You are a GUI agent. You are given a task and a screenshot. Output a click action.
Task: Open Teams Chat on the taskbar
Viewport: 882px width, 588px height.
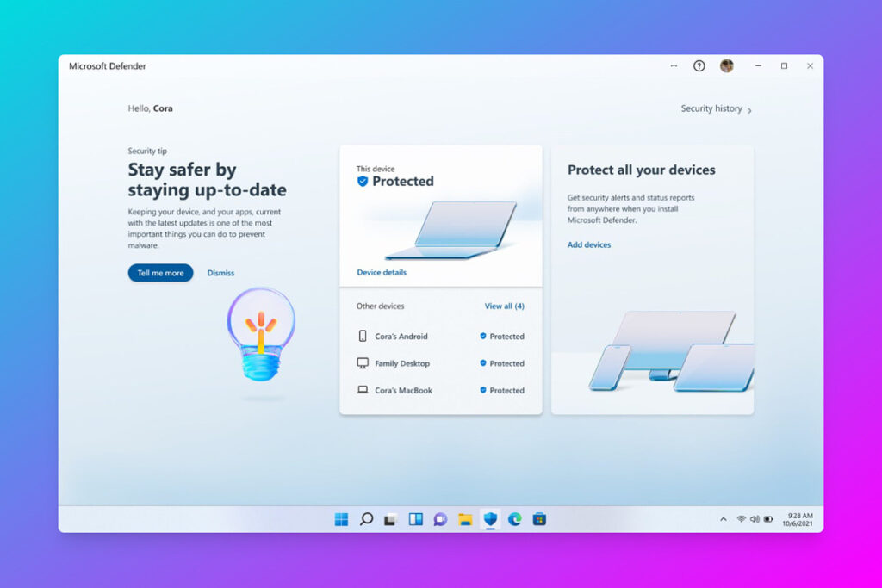(440, 519)
